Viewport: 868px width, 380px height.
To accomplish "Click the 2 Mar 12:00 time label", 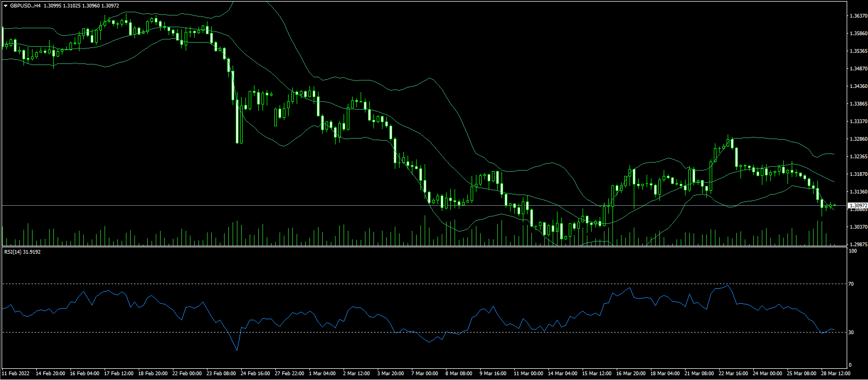I will [x=357, y=374].
